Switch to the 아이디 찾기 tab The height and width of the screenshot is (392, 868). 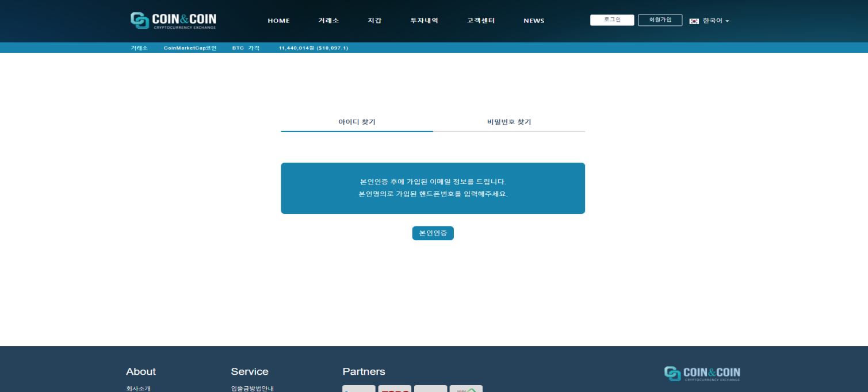tap(357, 122)
